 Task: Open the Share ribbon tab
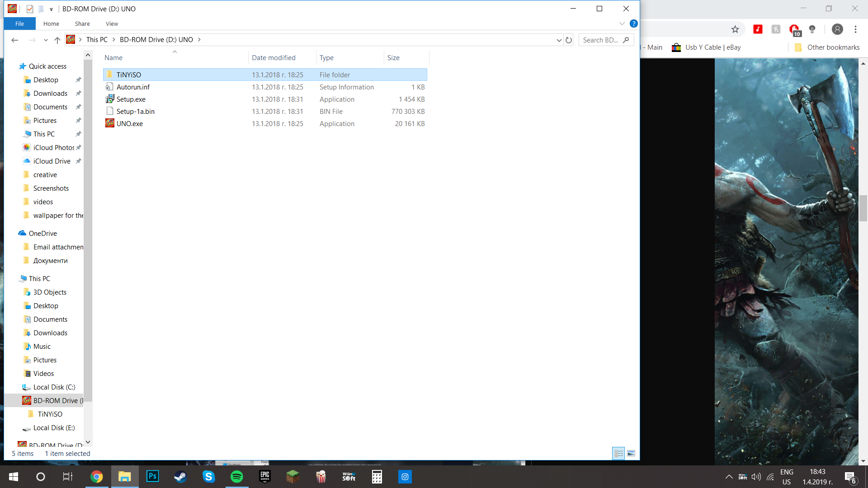82,23
